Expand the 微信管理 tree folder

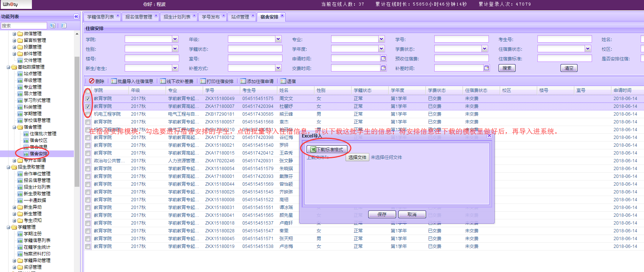pos(14,34)
